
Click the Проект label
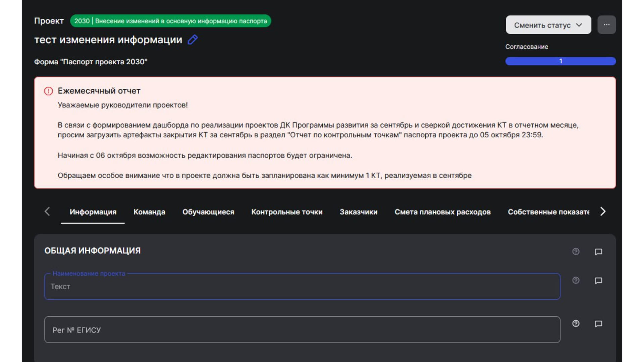click(49, 21)
